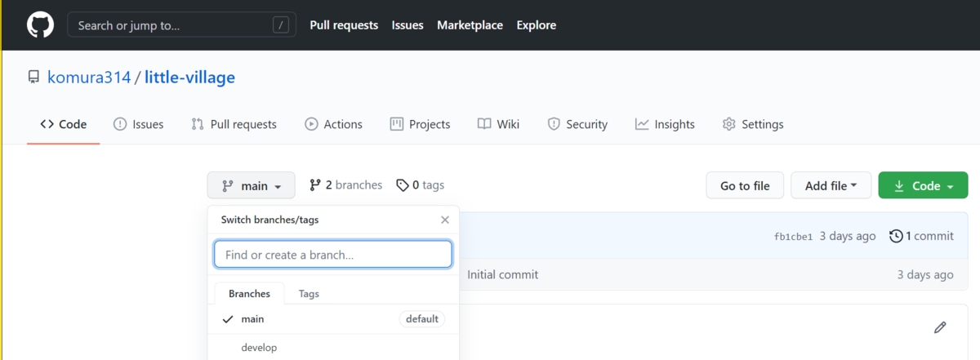Screen dimensions: 980x360
Task: Expand the Add file dropdown
Action: click(x=831, y=185)
